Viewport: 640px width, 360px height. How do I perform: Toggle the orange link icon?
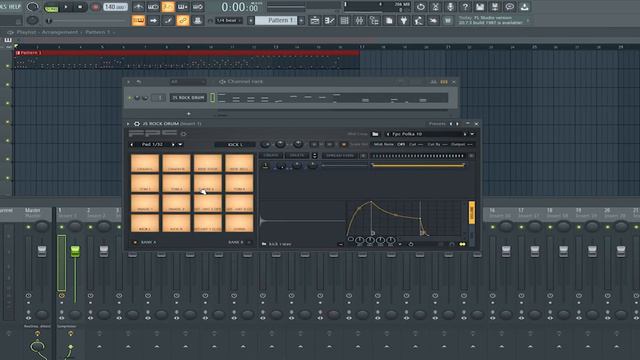coord(182,20)
